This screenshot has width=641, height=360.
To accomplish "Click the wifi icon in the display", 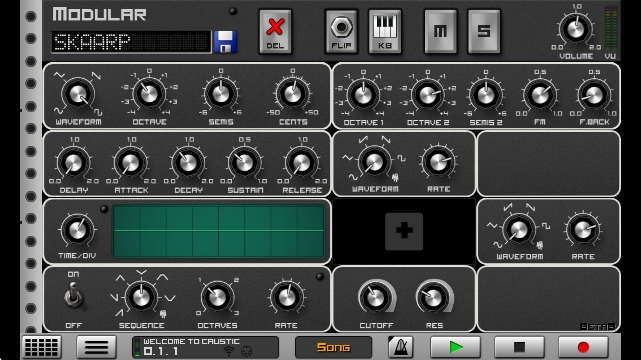I will pos(229,351).
